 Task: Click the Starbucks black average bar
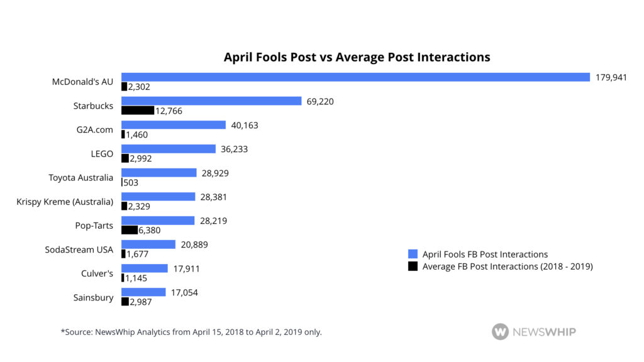pos(137,111)
